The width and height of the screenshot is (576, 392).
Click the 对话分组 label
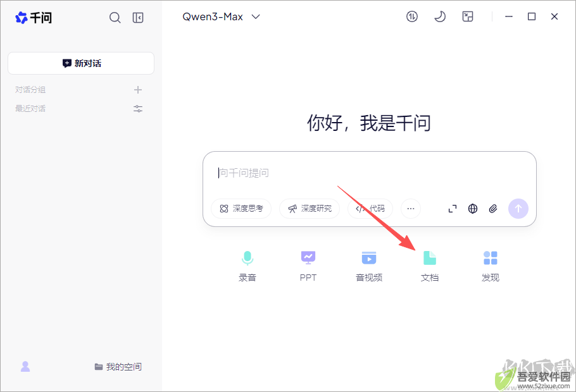tap(30, 90)
